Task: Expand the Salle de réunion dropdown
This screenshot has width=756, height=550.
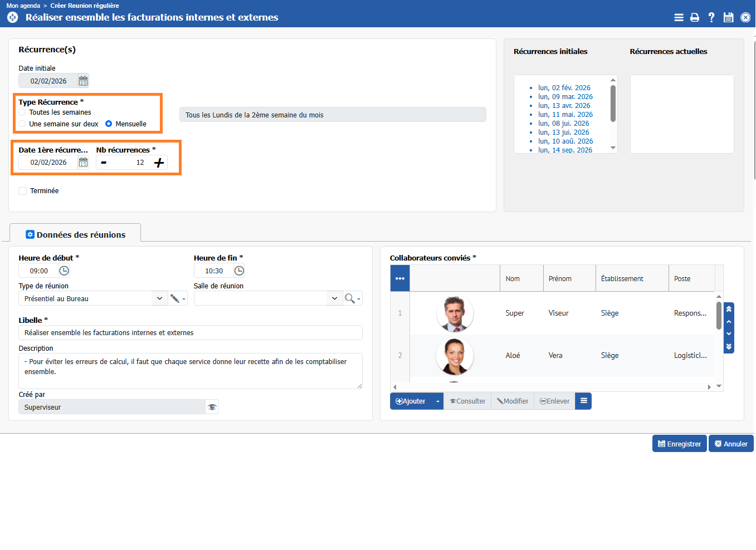Action: click(334, 299)
